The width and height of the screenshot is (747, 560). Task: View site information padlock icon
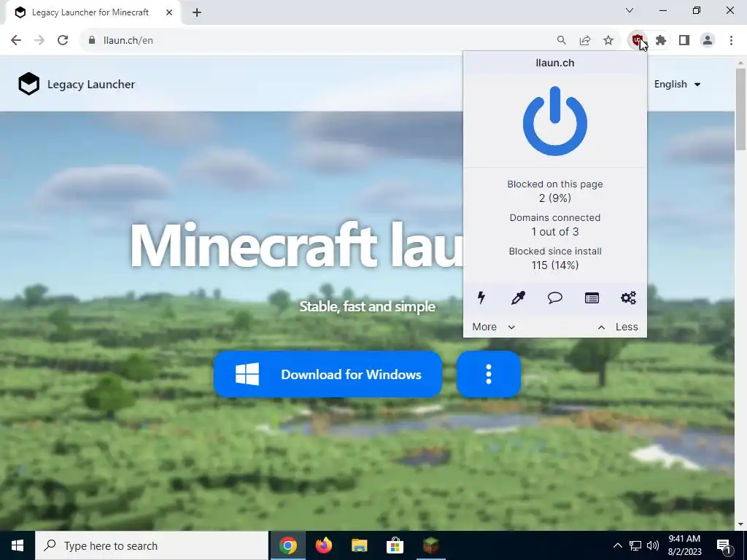click(92, 41)
